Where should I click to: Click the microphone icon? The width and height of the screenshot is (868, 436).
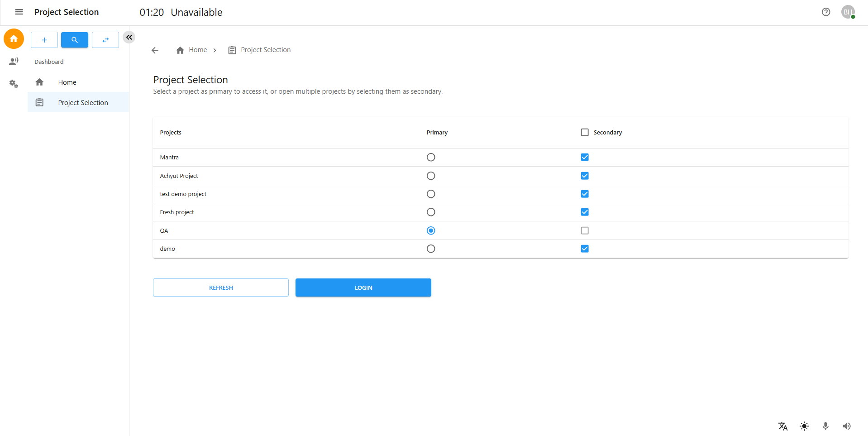(825, 426)
